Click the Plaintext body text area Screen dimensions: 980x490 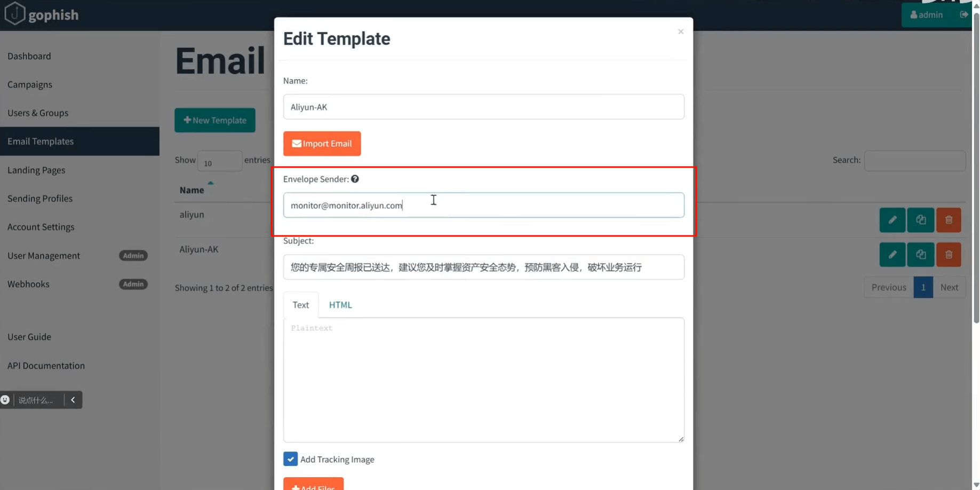tap(483, 380)
